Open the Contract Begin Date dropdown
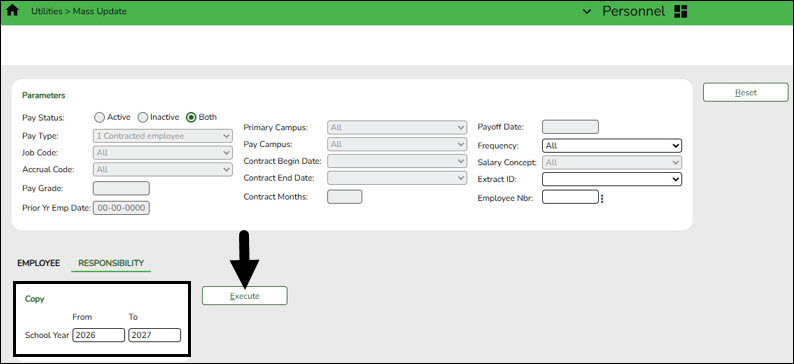This screenshot has height=364, width=794. [397, 161]
